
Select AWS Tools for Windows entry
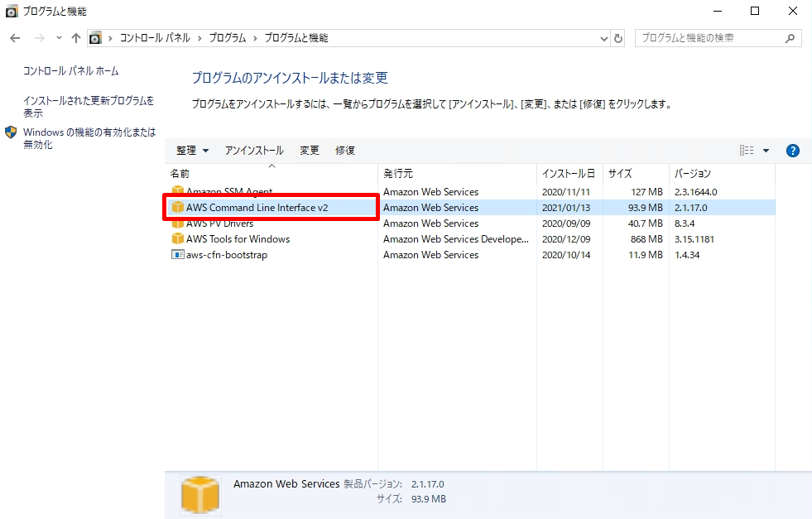(x=470, y=238)
